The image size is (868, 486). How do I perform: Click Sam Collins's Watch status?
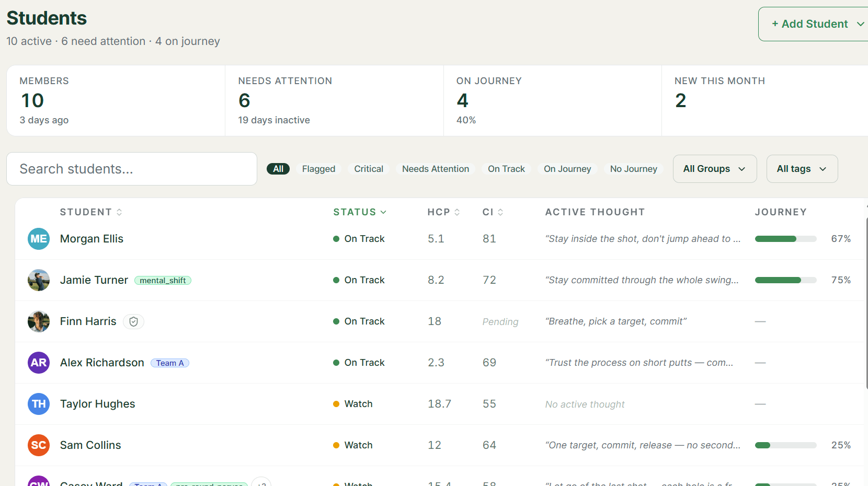(353, 445)
